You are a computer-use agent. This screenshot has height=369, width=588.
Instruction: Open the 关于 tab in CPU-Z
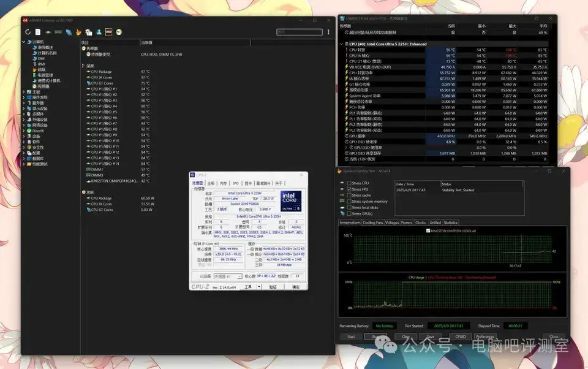click(279, 183)
